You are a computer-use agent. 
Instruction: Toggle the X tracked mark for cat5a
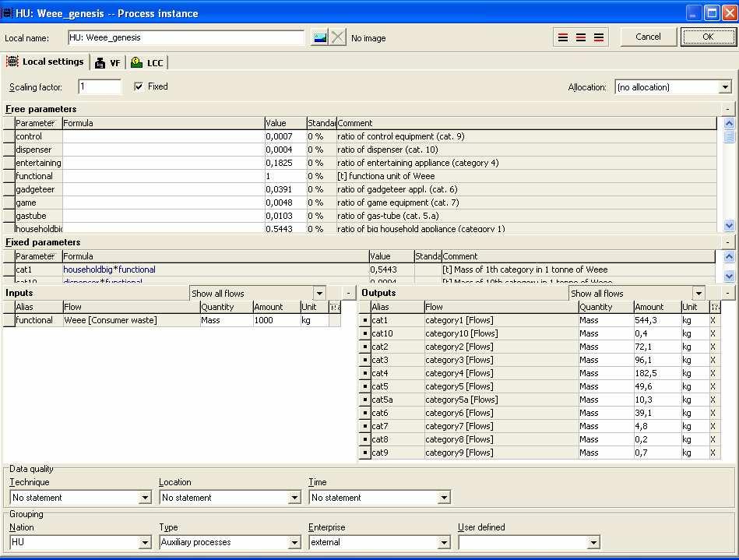(x=713, y=400)
